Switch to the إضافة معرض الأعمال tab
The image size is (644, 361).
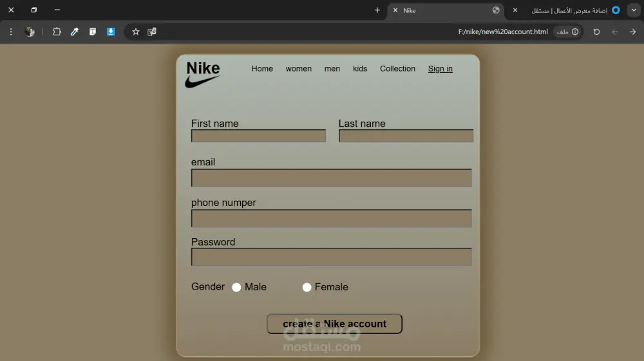(x=569, y=10)
